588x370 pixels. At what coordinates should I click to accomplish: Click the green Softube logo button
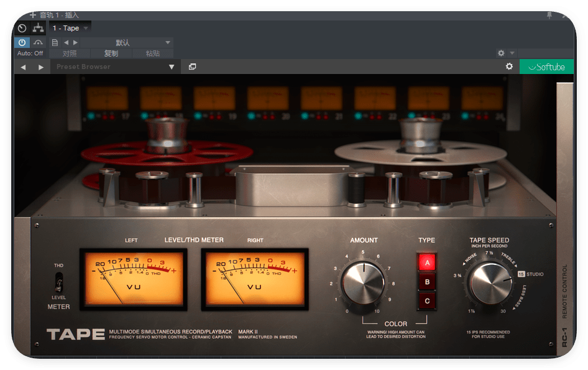point(546,67)
